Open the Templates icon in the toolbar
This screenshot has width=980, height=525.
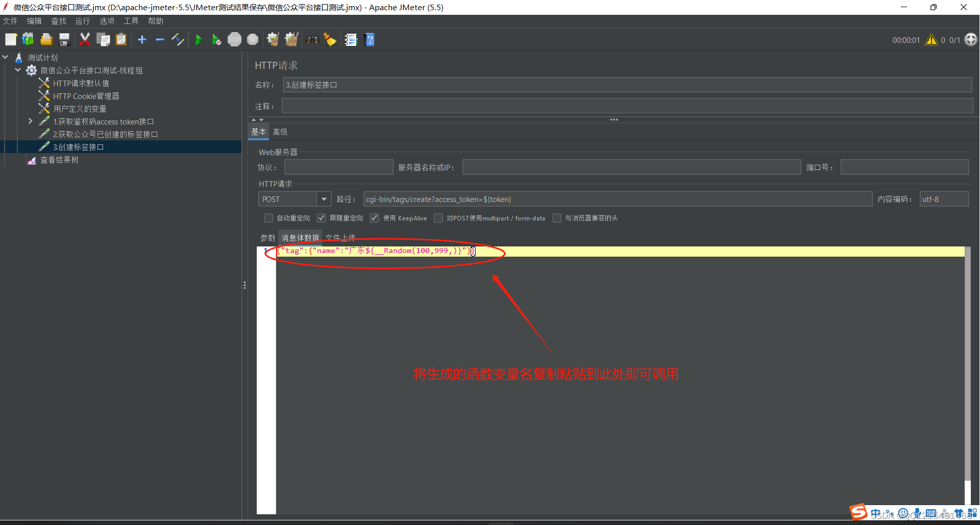pyautogui.click(x=28, y=39)
